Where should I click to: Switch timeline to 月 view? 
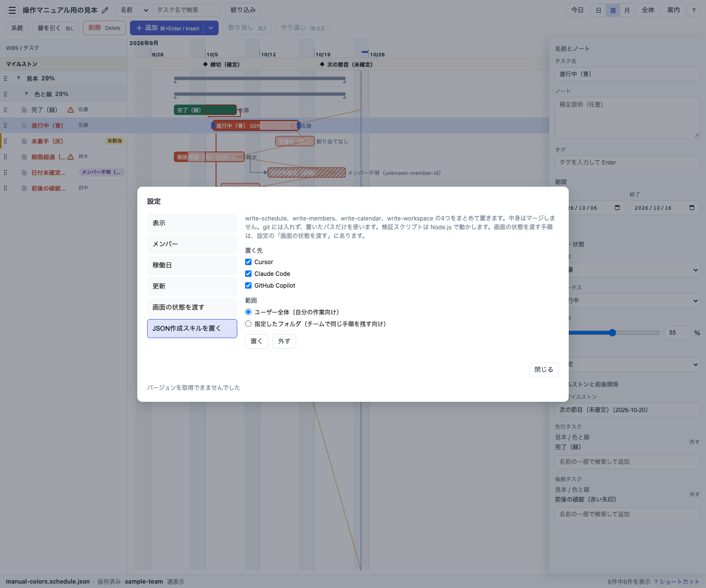(x=627, y=10)
